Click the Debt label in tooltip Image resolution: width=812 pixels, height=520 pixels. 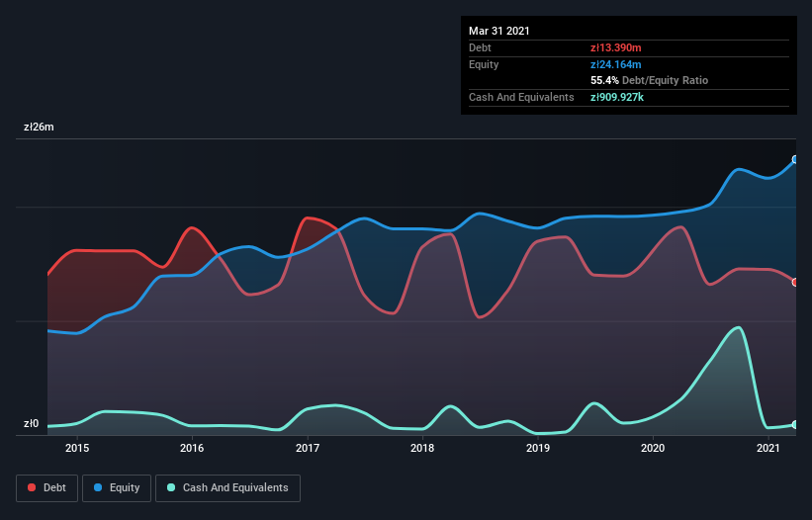coord(480,47)
